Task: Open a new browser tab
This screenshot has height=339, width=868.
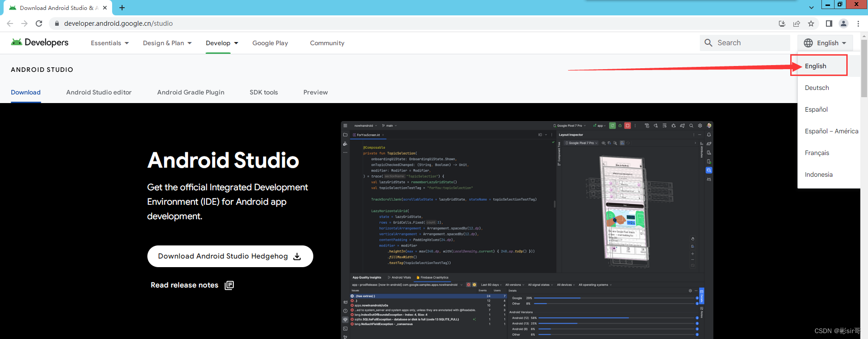Action: tap(122, 8)
